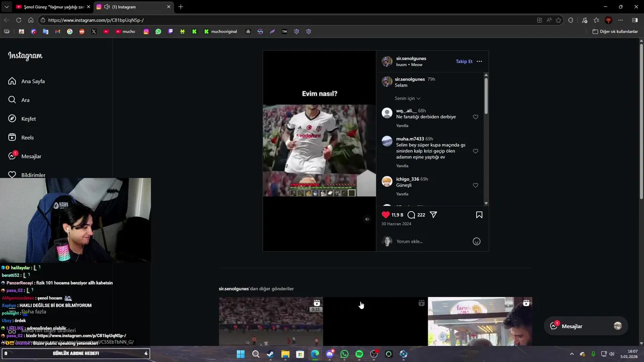
Task: Open the Windows Start menu
Action: pos(240,354)
